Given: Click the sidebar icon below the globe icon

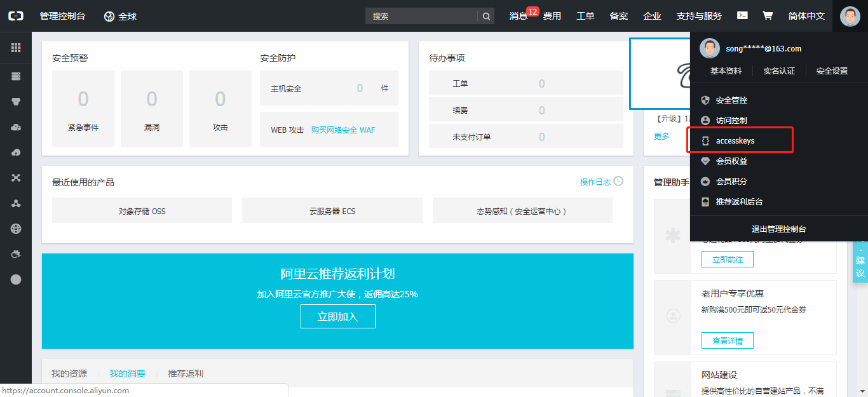Looking at the screenshot, I should (x=16, y=254).
